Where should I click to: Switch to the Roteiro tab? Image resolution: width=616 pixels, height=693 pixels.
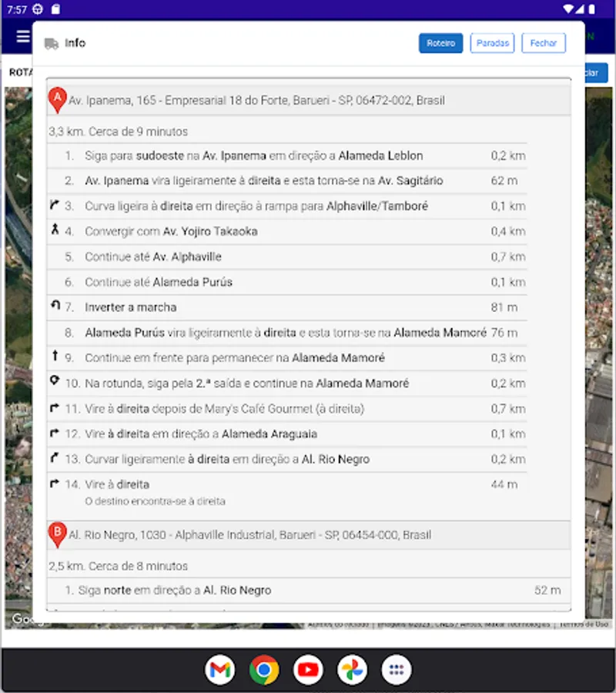click(x=440, y=43)
